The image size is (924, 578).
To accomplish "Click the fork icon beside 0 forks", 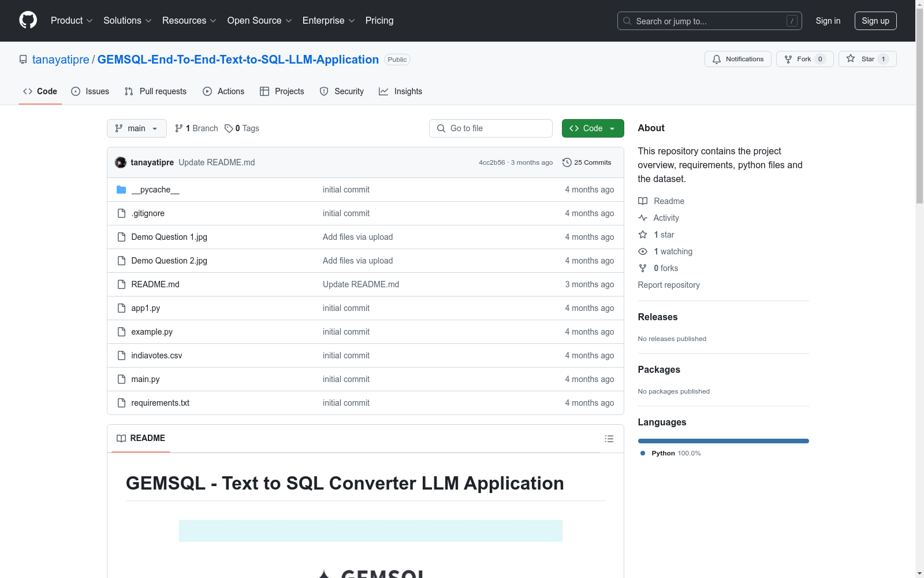I will point(643,268).
